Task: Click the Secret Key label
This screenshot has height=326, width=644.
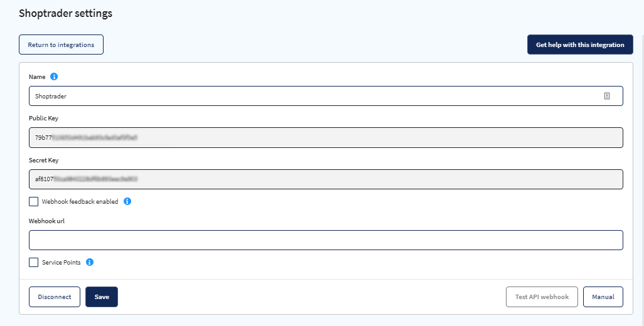Action: [x=43, y=160]
